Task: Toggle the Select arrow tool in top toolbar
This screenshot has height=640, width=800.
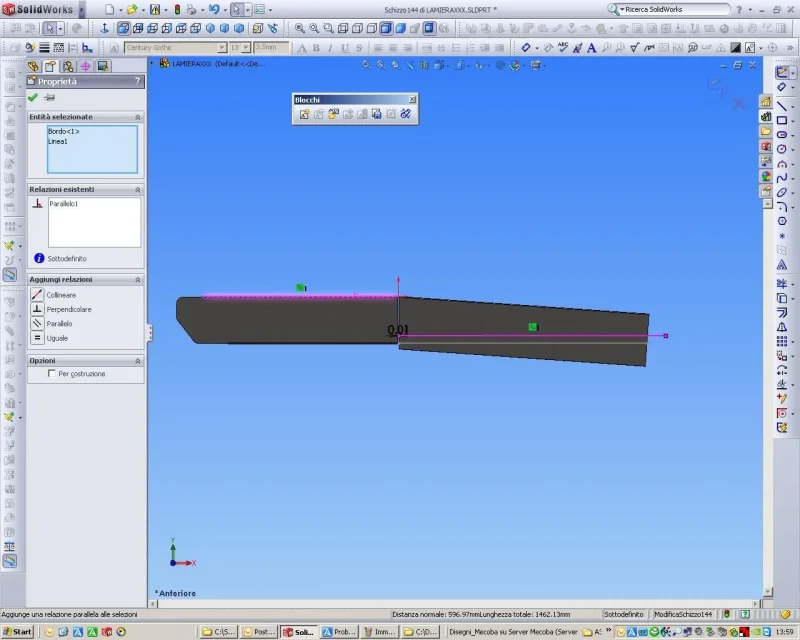Action: (236, 9)
